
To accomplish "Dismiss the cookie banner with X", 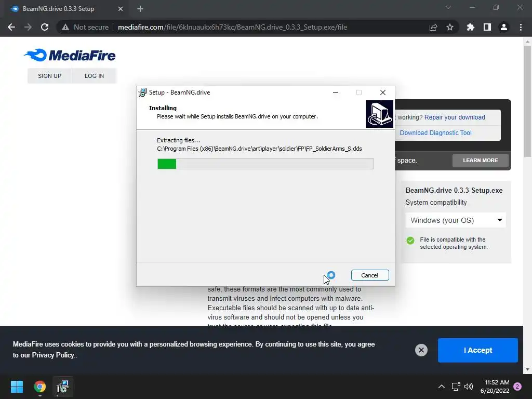I will [421, 350].
